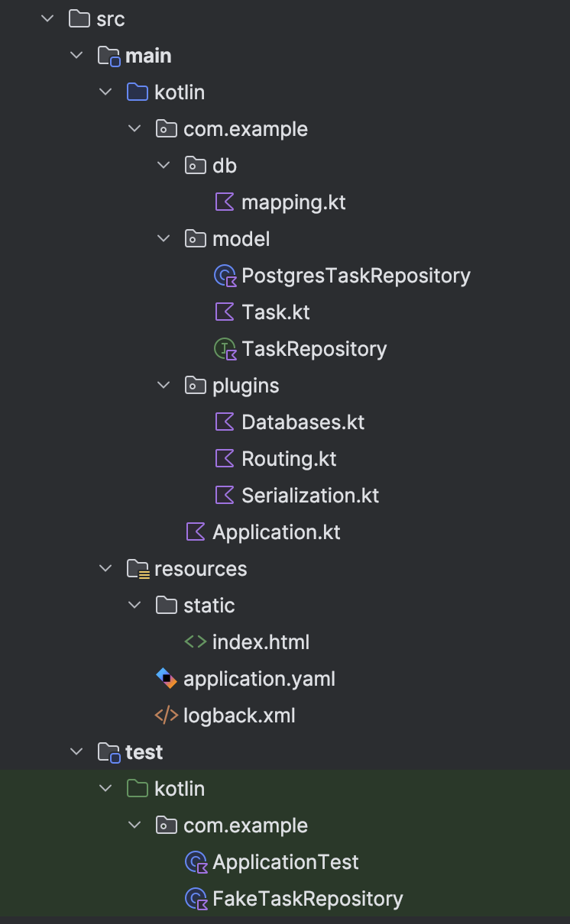Collapse the plugins package chevron
Image resolution: width=570 pixels, height=924 pixels.
point(164,386)
